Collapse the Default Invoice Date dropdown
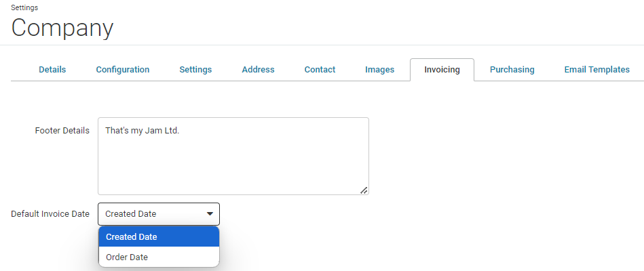The width and height of the screenshot is (644, 271). 159,214
